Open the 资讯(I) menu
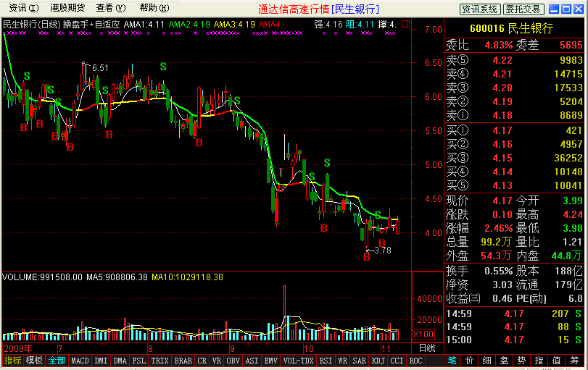The height and width of the screenshot is (370, 588). click(24, 8)
